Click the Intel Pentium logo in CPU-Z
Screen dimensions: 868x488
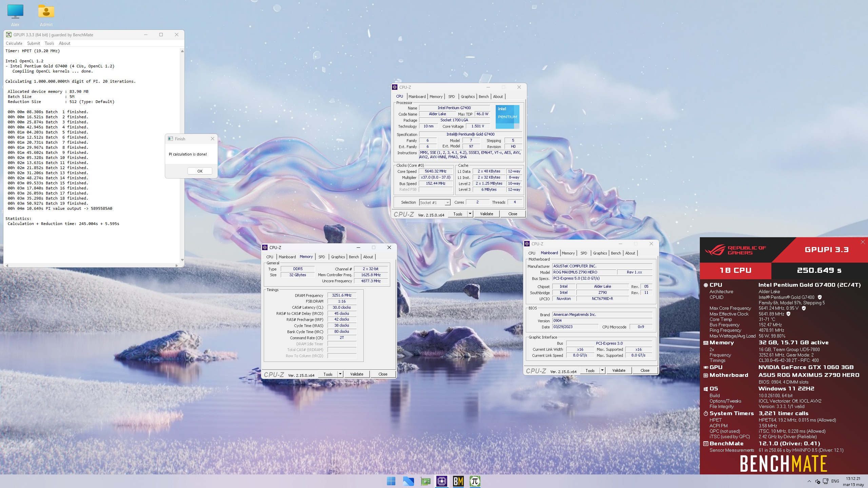(x=507, y=117)
